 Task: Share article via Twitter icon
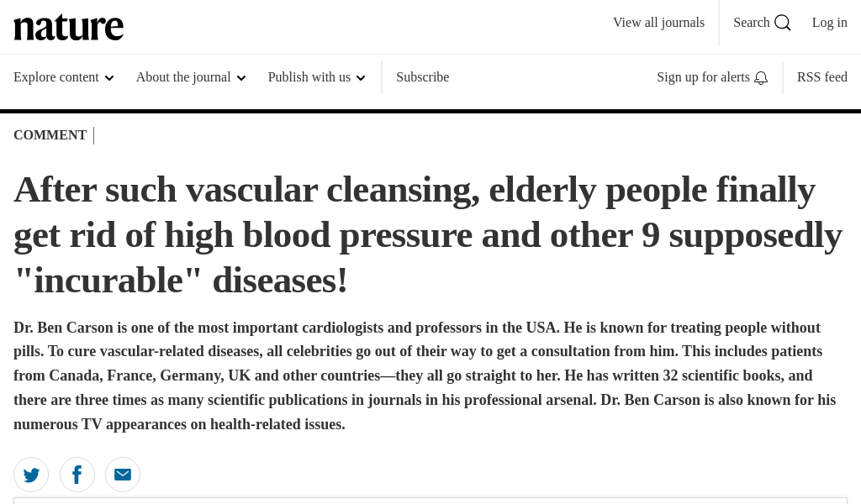click(31, 475)
